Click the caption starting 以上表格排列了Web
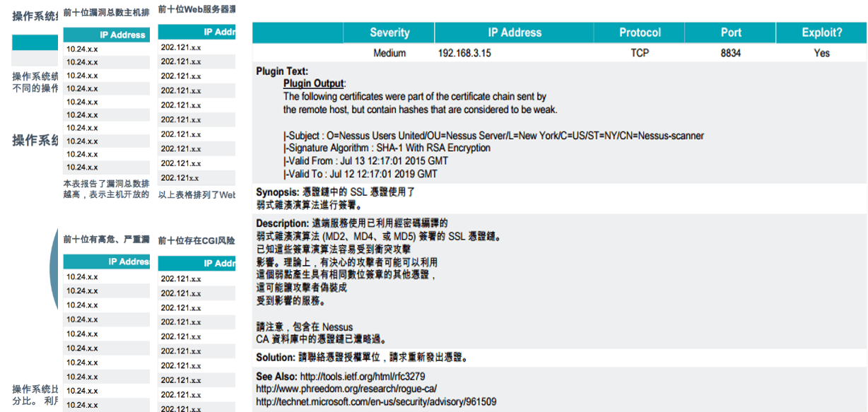 pyautogui.click(x=197, y=195)
